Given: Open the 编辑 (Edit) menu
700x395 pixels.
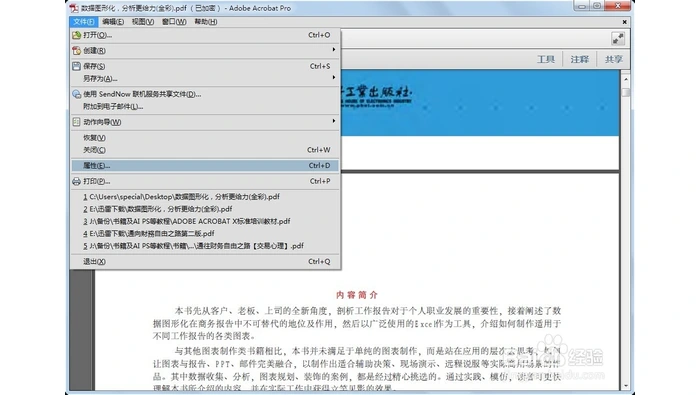Looking at the screenshot, I should [x=113, y=21].
